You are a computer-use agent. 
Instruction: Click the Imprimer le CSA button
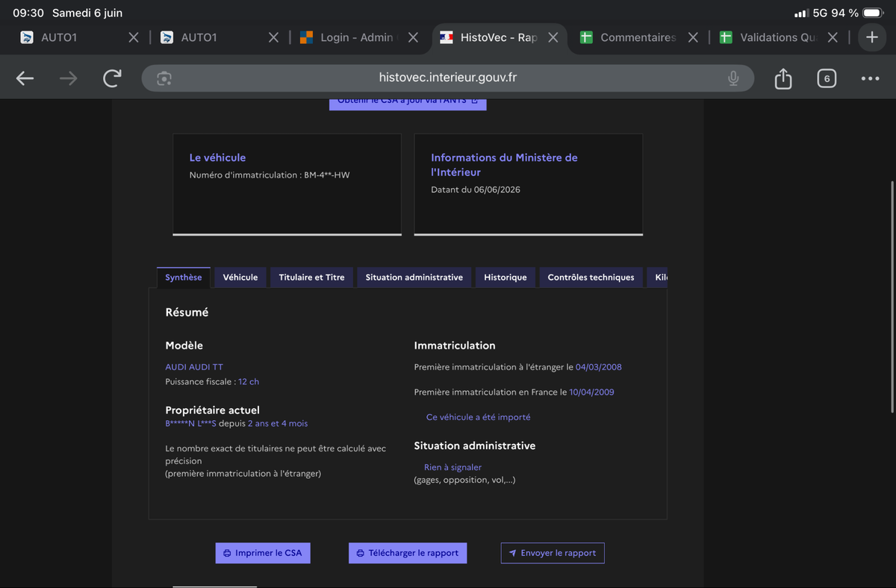click(x=263, y=553)
